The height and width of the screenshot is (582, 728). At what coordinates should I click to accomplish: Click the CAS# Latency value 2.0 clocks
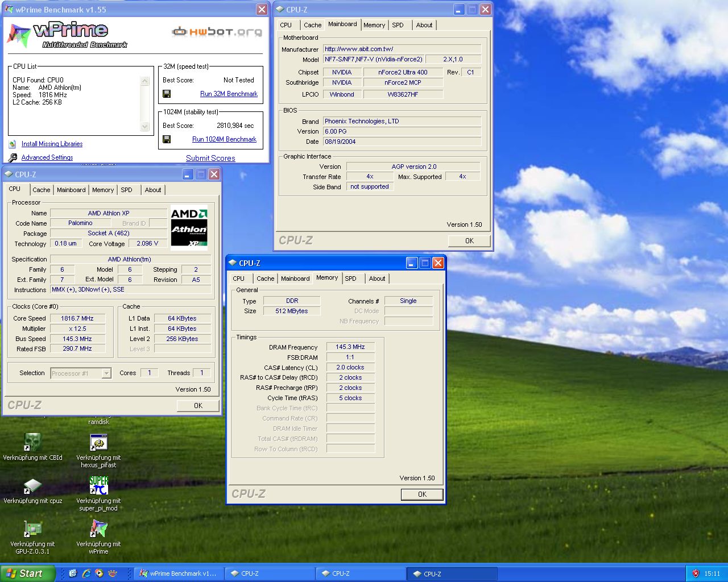[x=350, y=368]
